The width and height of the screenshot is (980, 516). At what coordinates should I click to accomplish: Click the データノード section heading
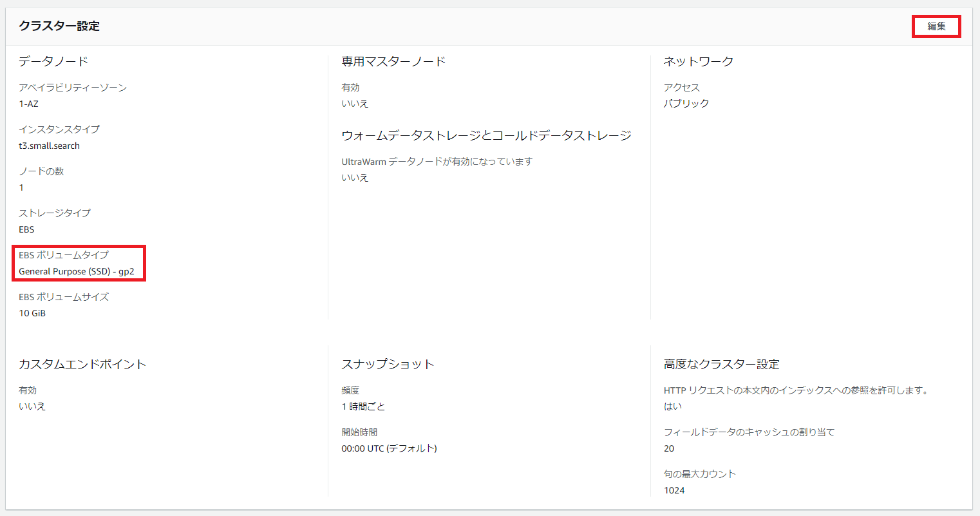tap(53, 62)
